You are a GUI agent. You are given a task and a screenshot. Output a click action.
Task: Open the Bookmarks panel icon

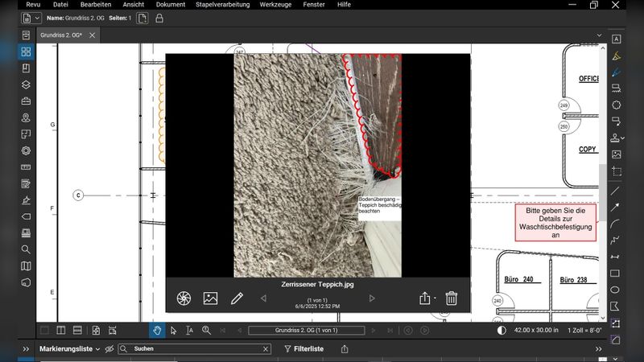coord(26,68)
